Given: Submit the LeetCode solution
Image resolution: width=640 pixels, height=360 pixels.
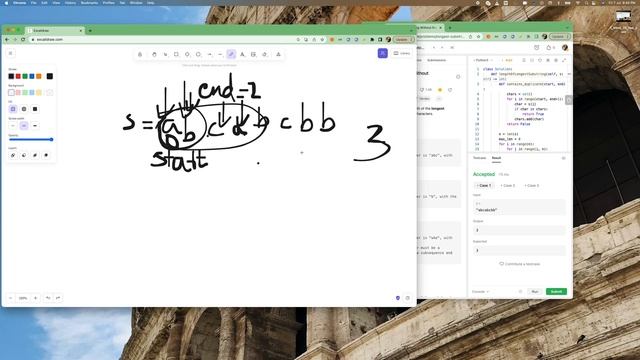Looking at the screenshot, I should click(556, 291).
